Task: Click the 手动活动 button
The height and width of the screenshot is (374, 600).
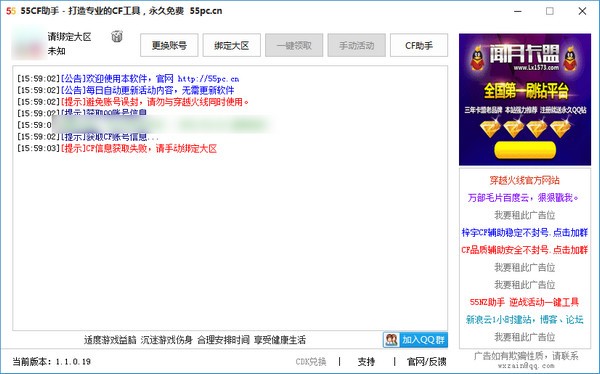Action: click(x=356, y=45)
